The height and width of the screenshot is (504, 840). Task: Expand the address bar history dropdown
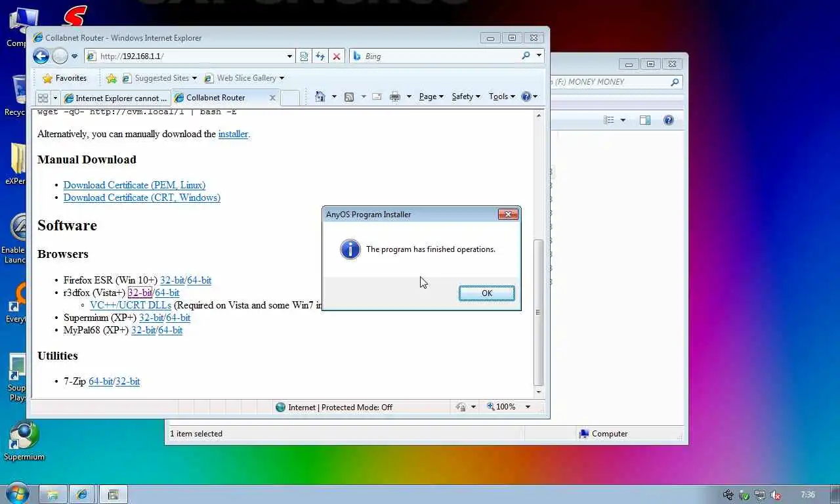[289, 56]
